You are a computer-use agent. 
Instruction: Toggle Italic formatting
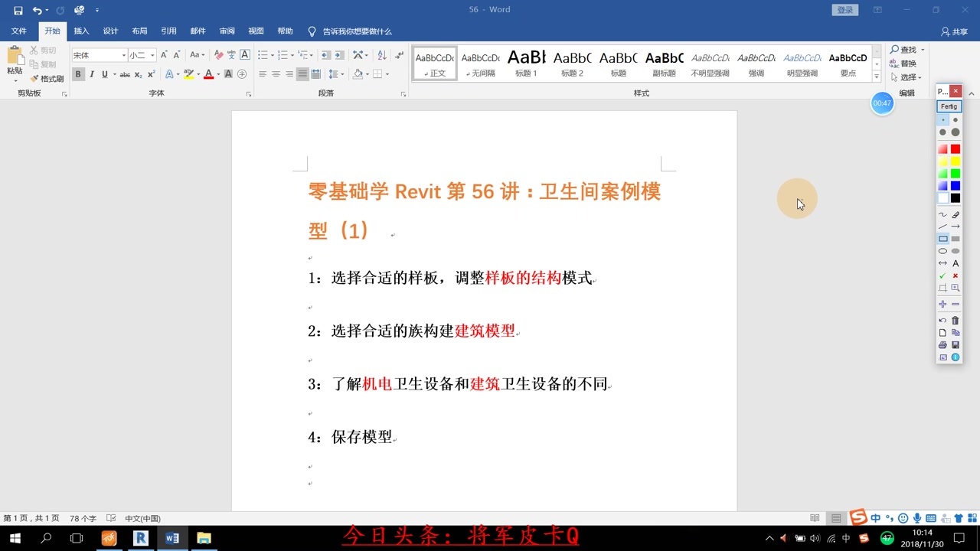pos(92,74)
